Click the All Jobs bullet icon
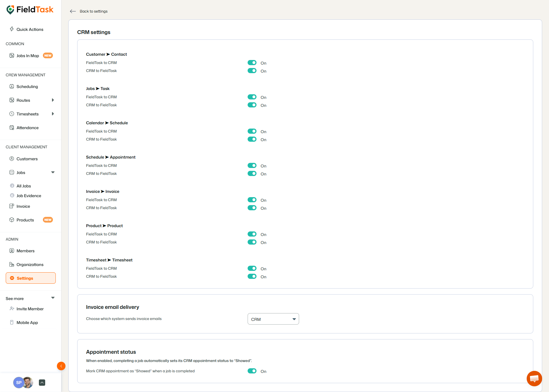 pyautogui.click(x=12, y=186)
